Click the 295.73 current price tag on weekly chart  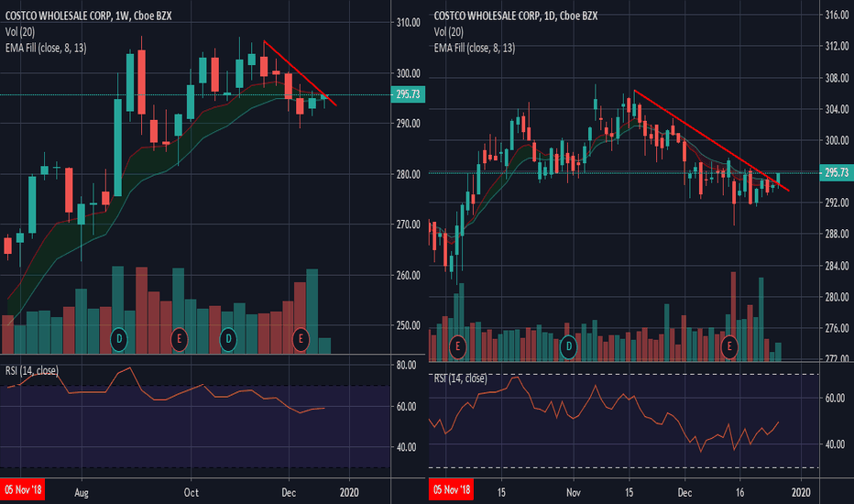tap(408, 94)
